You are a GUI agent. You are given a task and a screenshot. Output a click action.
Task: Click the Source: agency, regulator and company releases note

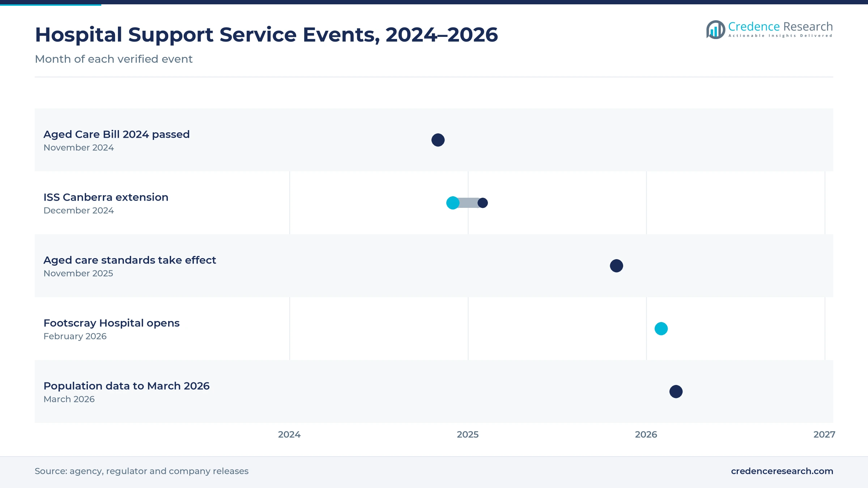pos(141,471)
